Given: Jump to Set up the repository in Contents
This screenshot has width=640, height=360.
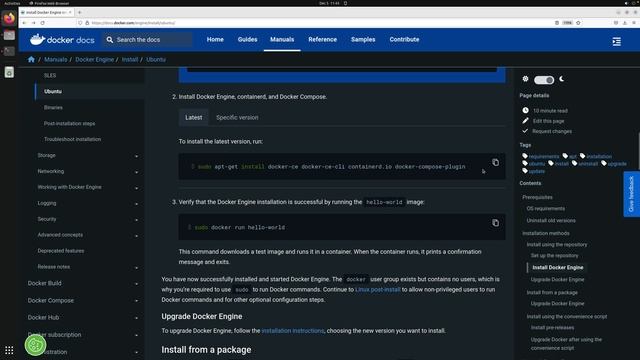Looking at the screenshot, I should 554,256.
